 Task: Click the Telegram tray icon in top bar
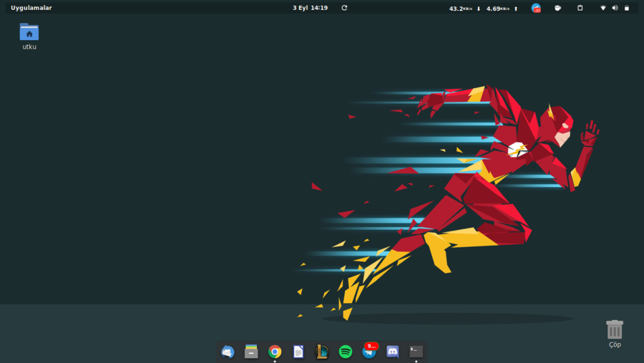[536, 9]
